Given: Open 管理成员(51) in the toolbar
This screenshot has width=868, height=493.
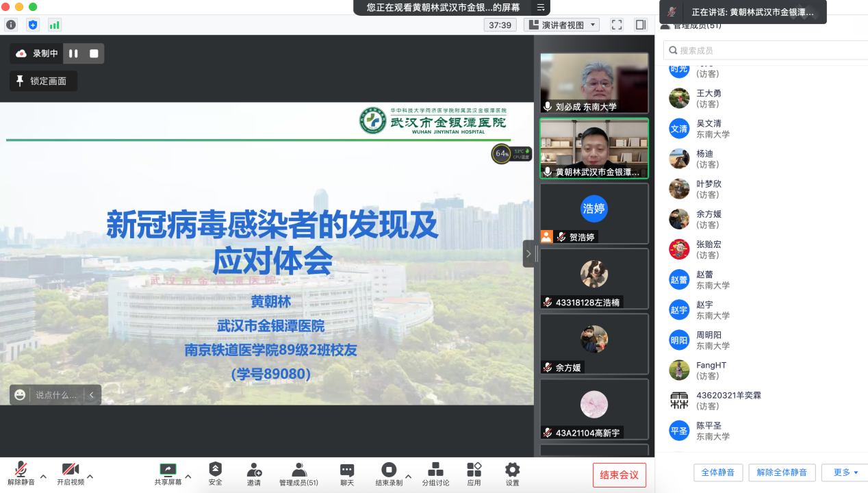Looking at the screenshot, I should [298, 473].
